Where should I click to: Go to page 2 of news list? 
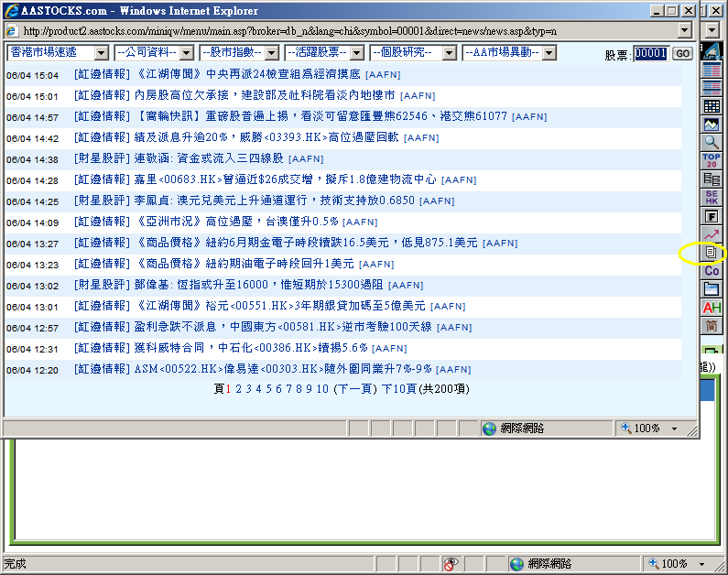click(x=239, y=389)
